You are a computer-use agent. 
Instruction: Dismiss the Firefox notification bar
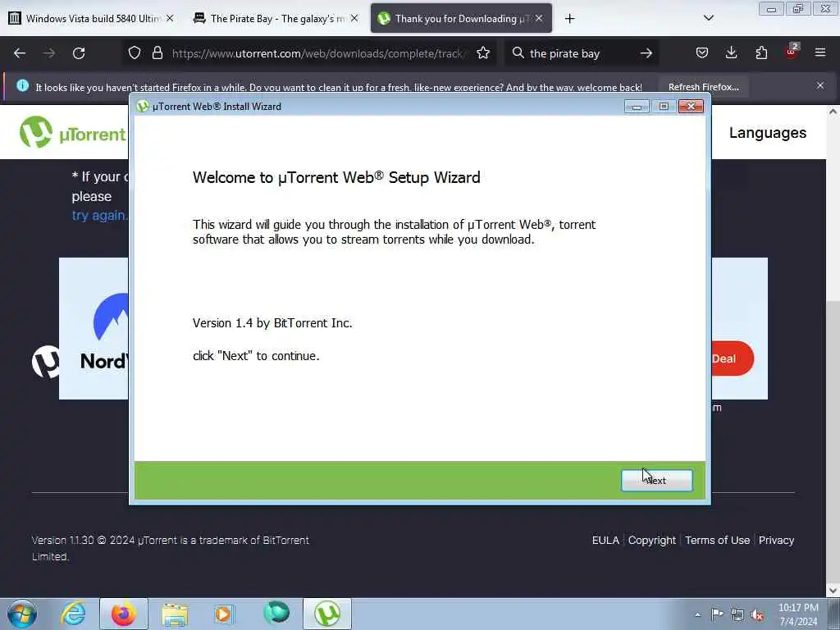[820, 85]
